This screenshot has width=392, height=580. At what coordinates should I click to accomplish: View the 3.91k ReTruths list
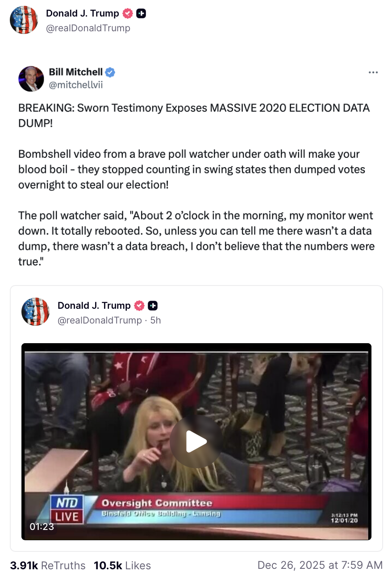click(48, 565)
